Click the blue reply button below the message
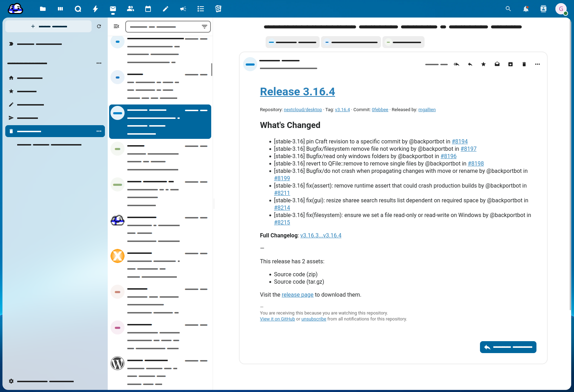 [x=508, y=347]
